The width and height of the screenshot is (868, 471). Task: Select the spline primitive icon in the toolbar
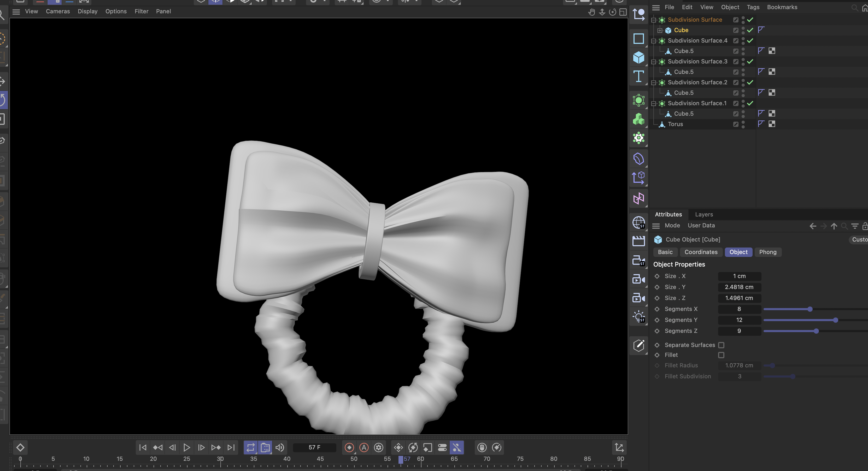[x=639, y=39]
